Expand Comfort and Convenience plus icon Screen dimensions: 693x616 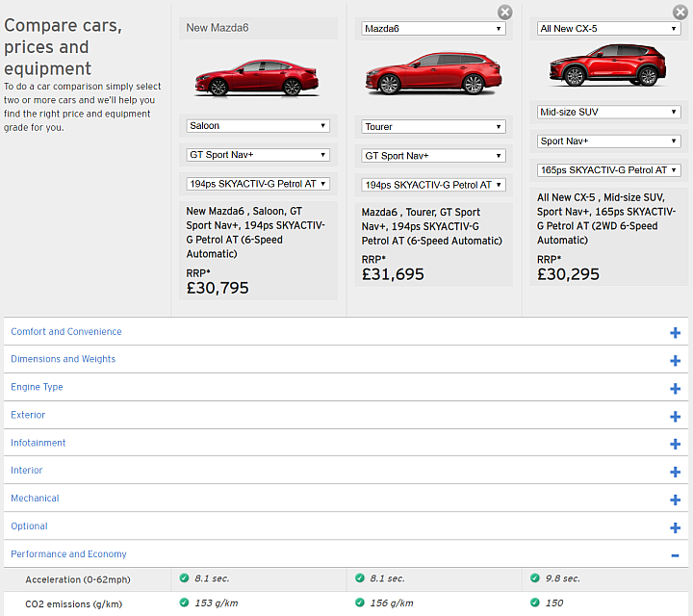[x=675, y=333]
